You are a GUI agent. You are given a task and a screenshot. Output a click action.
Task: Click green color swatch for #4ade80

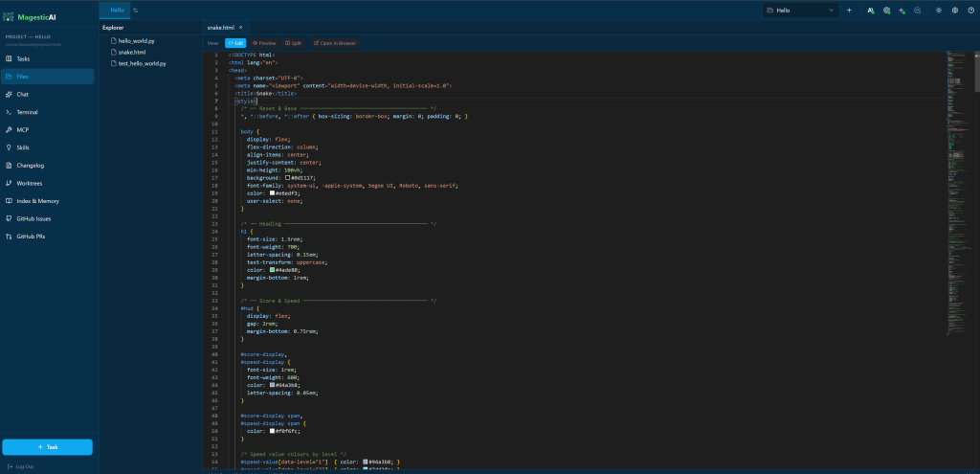tap(273, 269)
